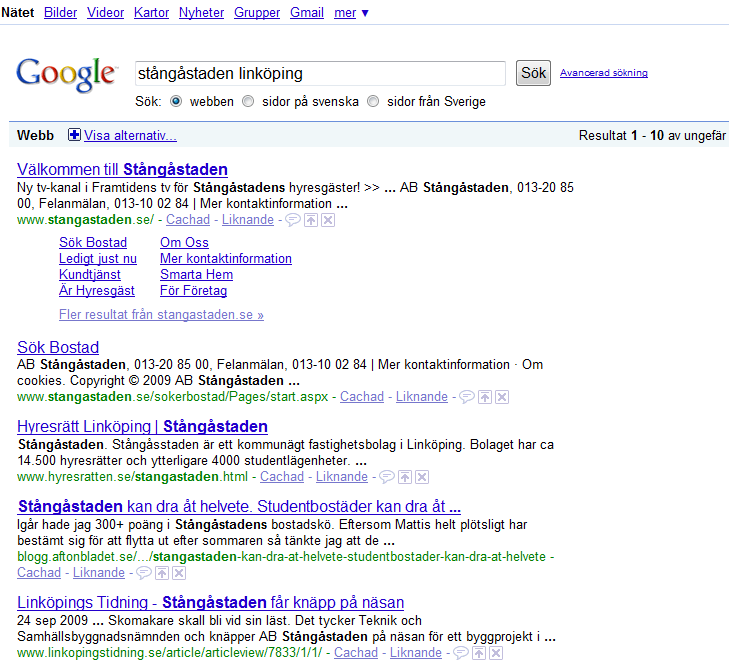Open the 'Ledigt just nu' sitelink
Screen dimensions: 729x670
click(x=98, y=259)
